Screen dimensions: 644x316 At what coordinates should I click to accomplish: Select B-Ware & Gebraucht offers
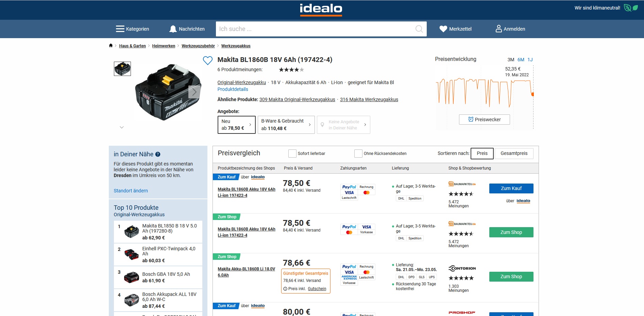286,125
